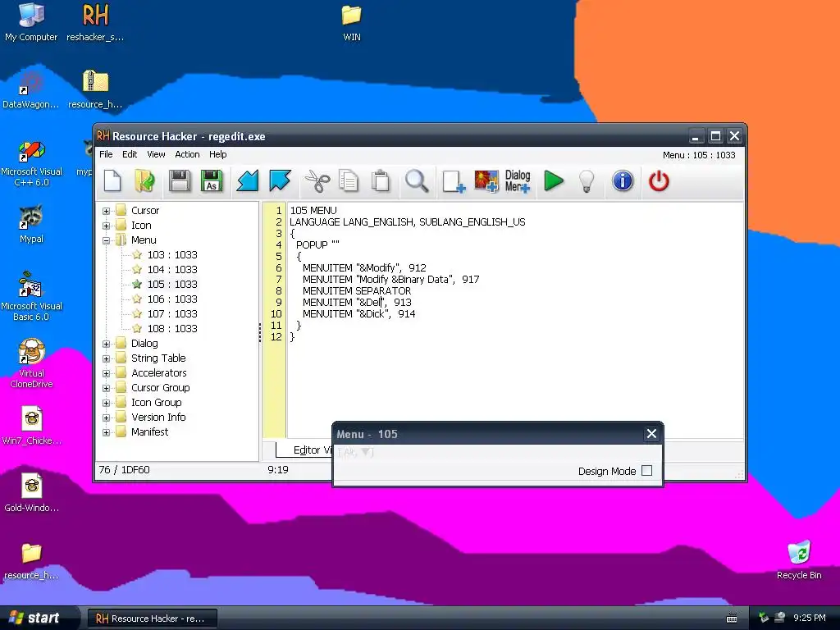Click the green Save As floppy icon
Screen dimensions: 840x630
point(212,181)
